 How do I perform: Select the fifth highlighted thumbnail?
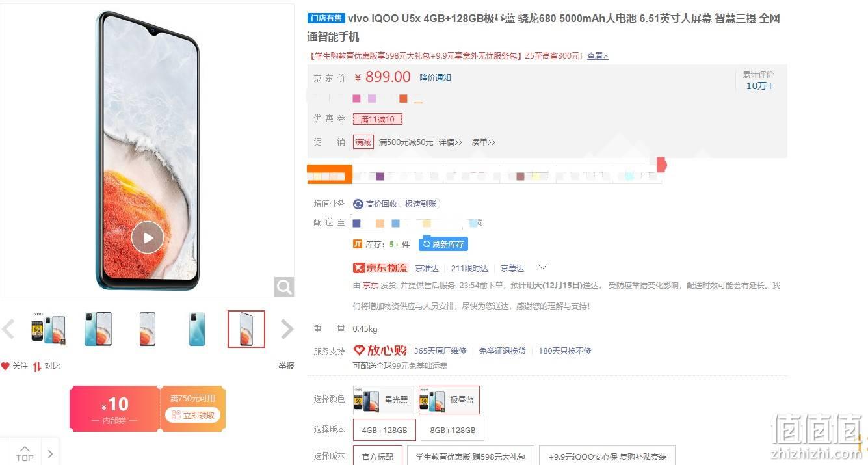click(246, 329)
